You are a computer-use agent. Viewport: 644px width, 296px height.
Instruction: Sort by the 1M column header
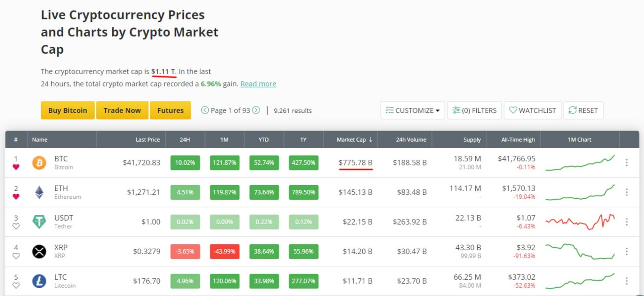pyautogui.click(x=224, y=140)
